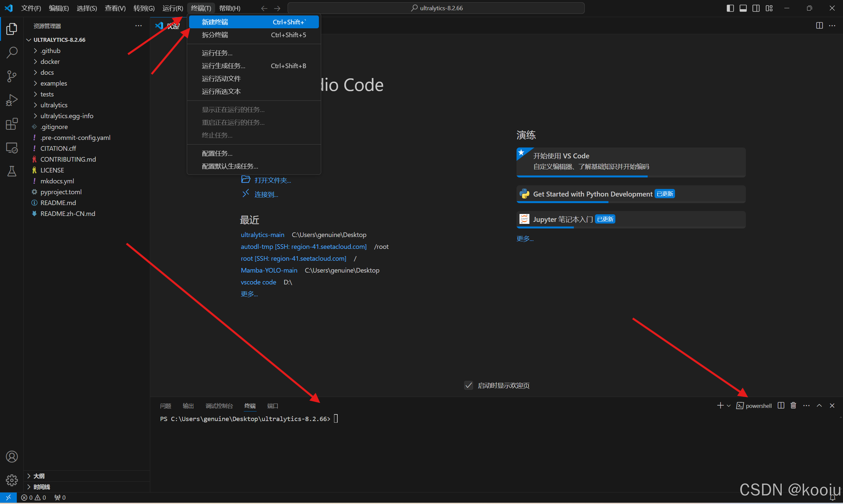
Task: Switch to the 输出 panel tab
Action: point(188,406)
